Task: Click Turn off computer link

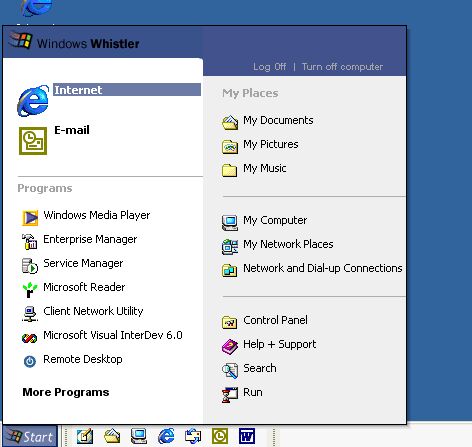Action: click(342, 67)
